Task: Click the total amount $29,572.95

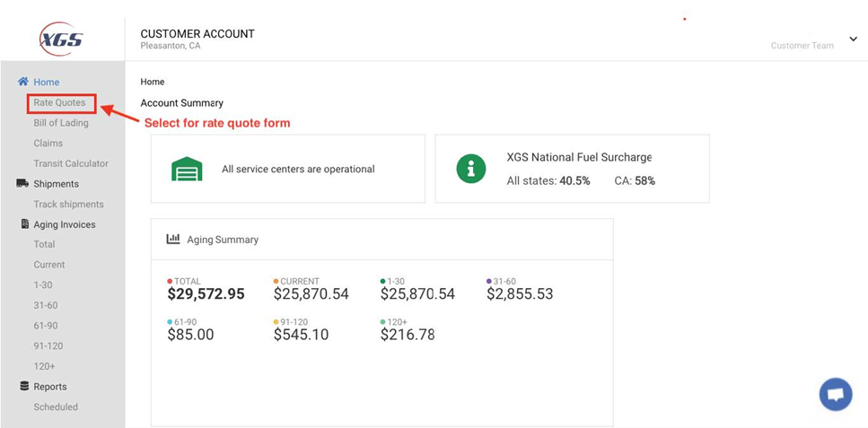Action: tap(206, 294)
